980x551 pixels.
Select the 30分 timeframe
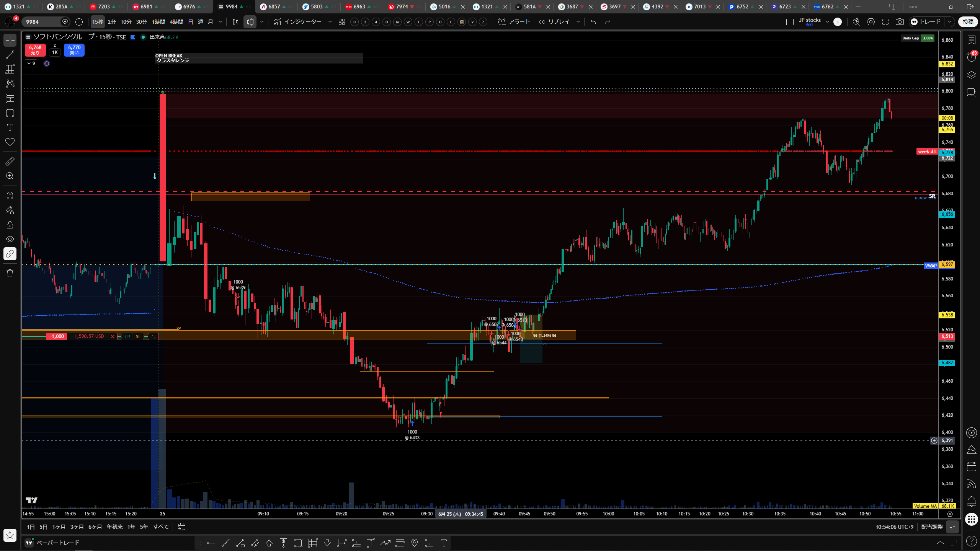(142, 22)
